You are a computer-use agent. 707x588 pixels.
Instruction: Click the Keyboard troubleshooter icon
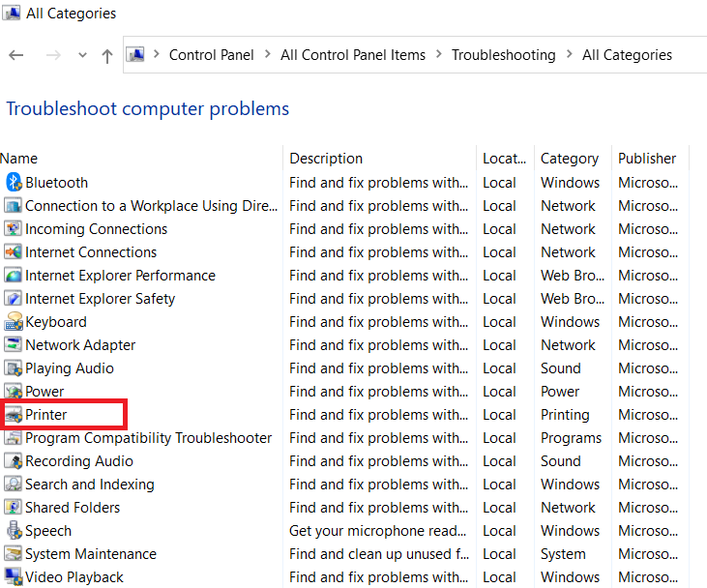point(14,321)
